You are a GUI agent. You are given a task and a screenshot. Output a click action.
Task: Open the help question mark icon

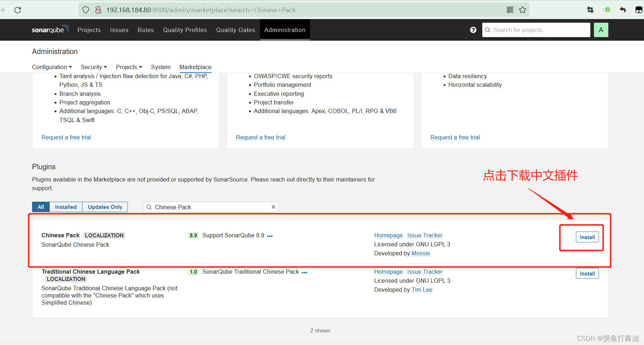point(473,30)
